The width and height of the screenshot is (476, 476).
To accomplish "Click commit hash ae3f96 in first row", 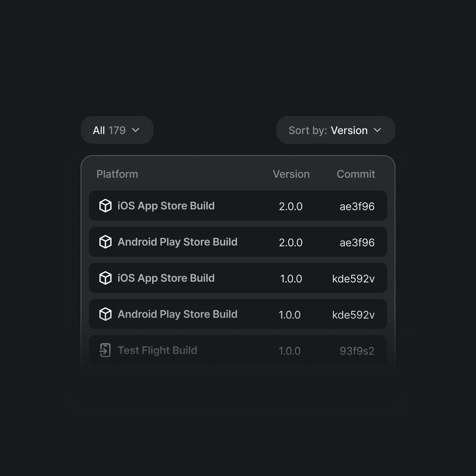I will (357, 206).
